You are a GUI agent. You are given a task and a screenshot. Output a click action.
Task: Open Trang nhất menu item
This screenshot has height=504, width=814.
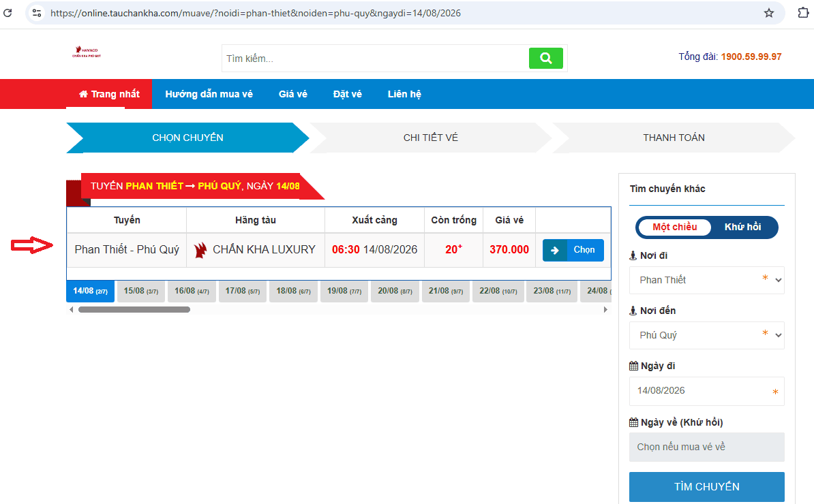click(109, 94)
